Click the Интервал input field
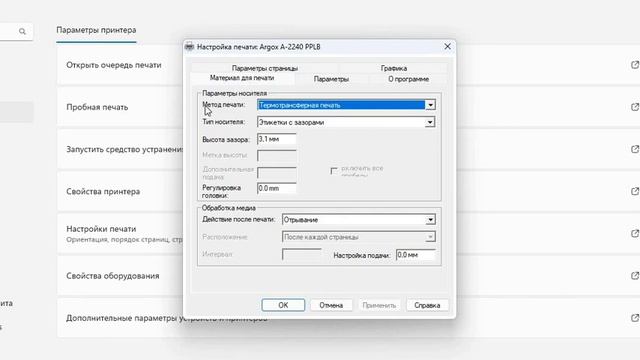Image resolution: width=640 pixels, height=360 pixels. [302, 254]
